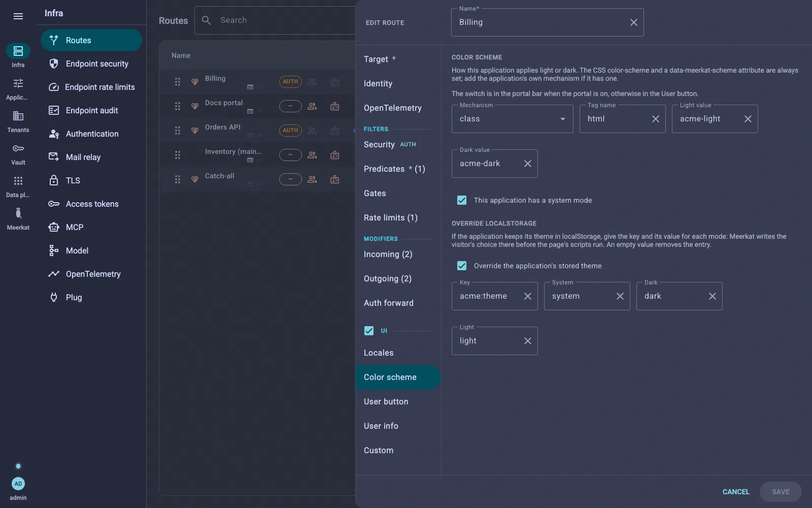Image resolution: width=812 pixels, height=508 pixels.
Task: Open the Tenants section in the rail
Action: (x=18, y=121)
